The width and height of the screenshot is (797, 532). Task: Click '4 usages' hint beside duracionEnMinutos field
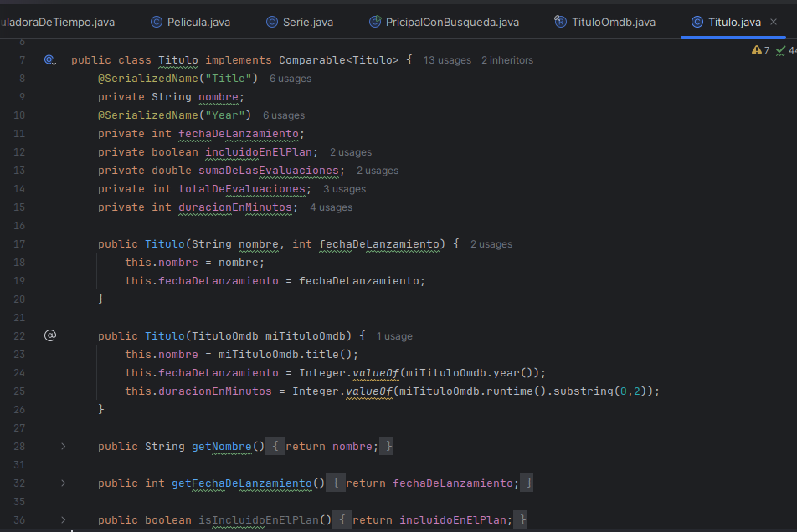[331, 207]
